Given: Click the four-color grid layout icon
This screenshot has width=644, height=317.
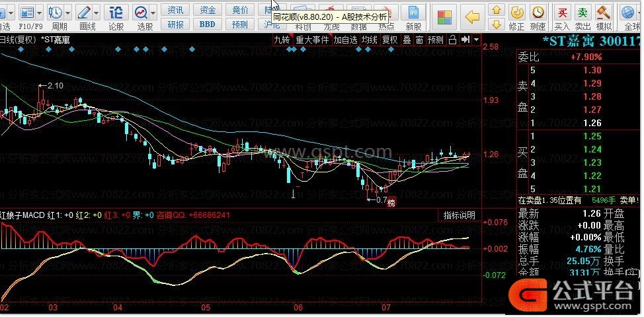Looking at the screenshot, I should coord(444,17).
